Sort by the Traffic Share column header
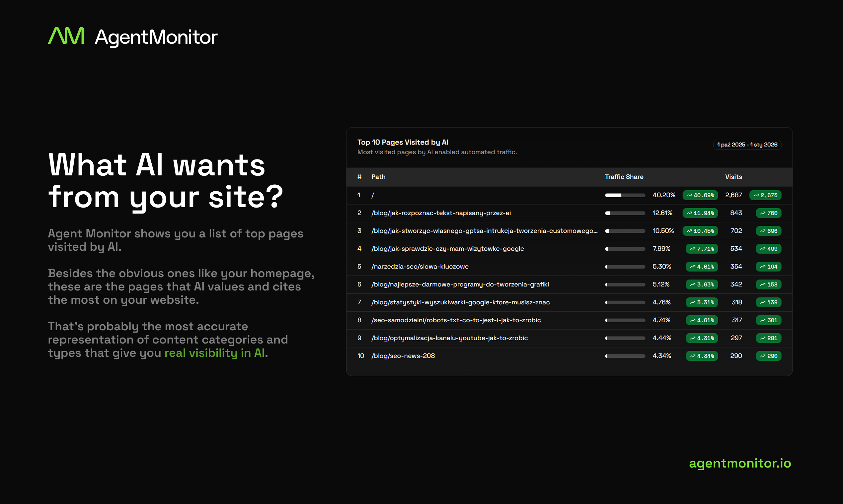The height and width of the screenshot is (504, 843). pos(624,177)
